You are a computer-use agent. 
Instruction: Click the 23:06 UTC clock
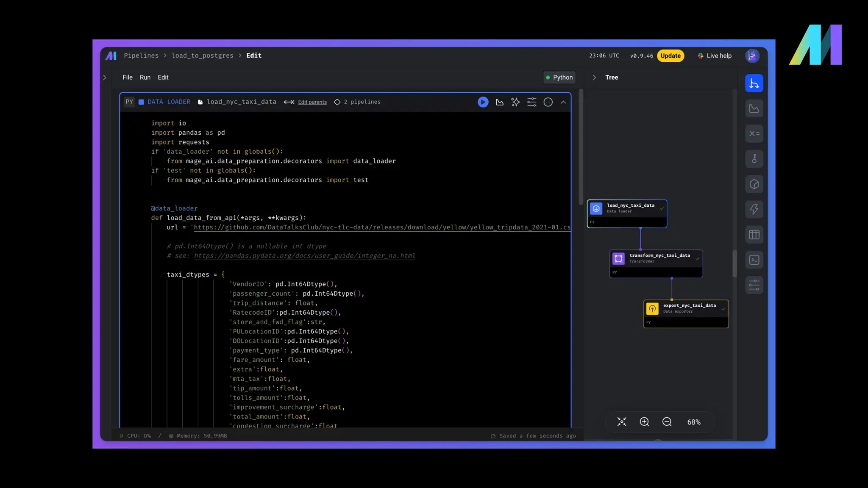coord(604,56)
